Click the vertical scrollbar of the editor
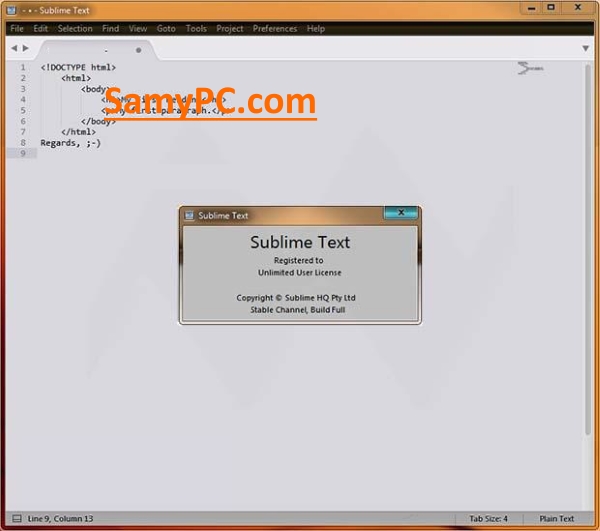 tap(588, 249)
